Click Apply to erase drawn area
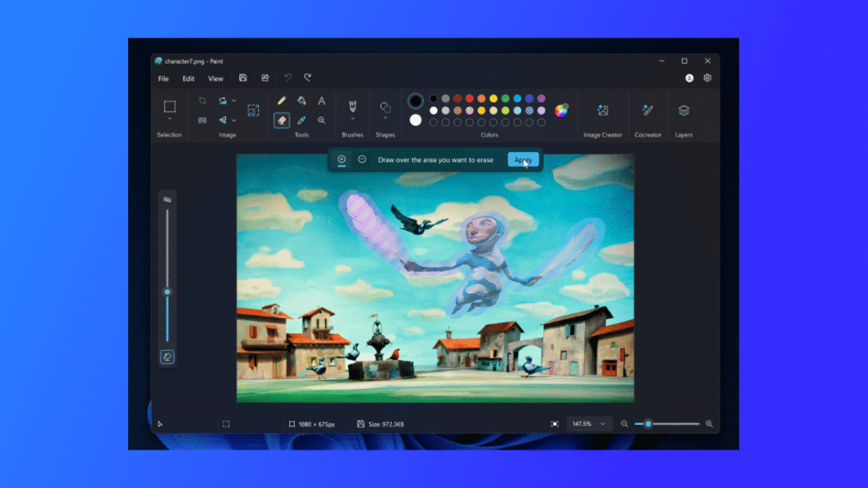 [x=523, y=160]
